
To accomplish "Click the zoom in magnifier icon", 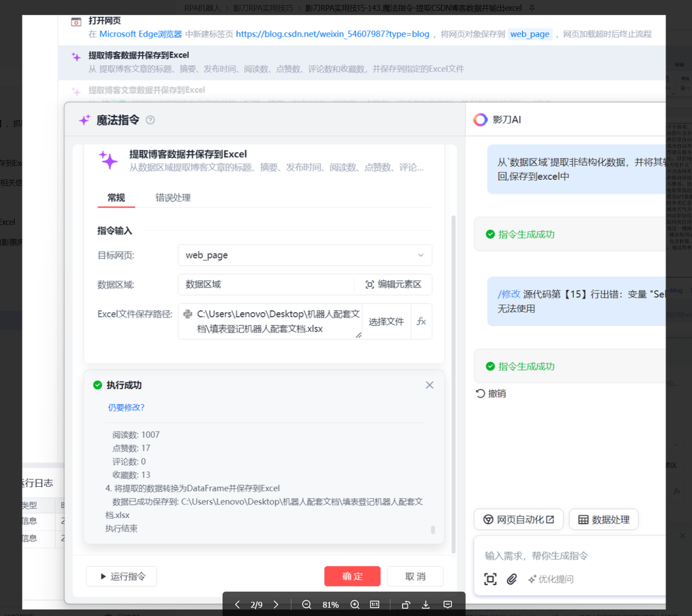I will [355, 604].
